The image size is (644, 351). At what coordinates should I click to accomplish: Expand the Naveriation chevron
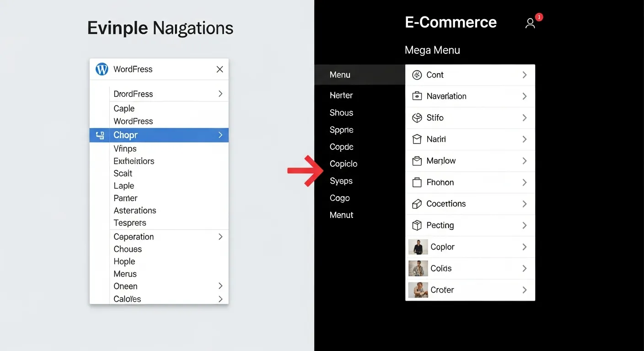(525, 96)
